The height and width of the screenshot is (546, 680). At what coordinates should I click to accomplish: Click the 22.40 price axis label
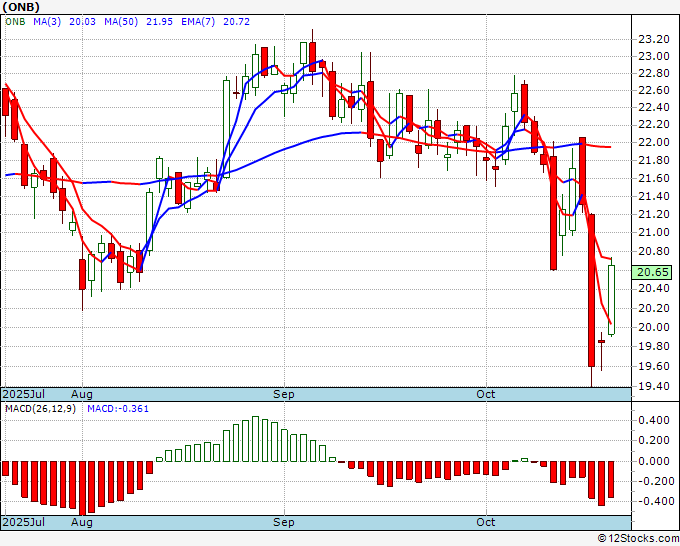click(654, 108)
